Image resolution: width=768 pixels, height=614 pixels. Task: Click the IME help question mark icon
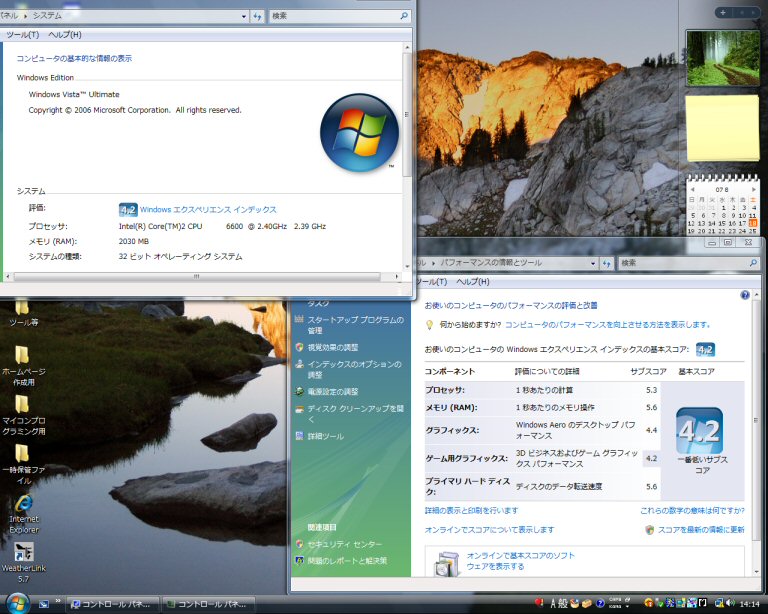click(600, 604)
